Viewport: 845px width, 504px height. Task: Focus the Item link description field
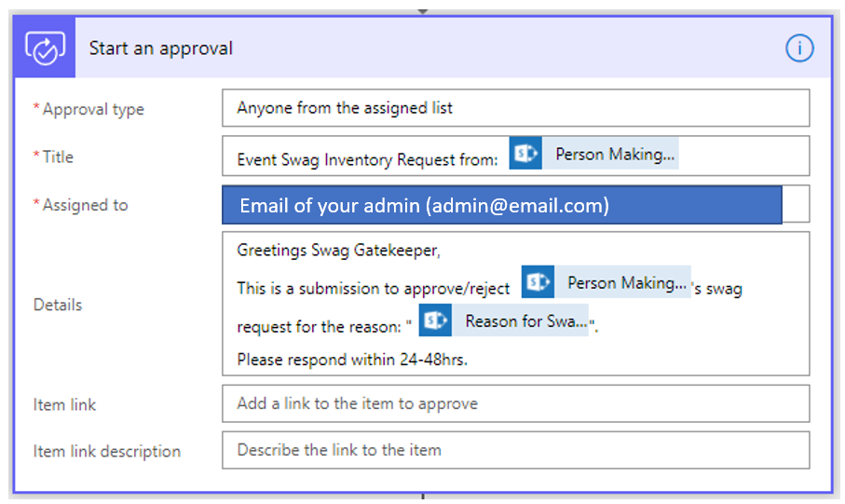pos(515,450)
